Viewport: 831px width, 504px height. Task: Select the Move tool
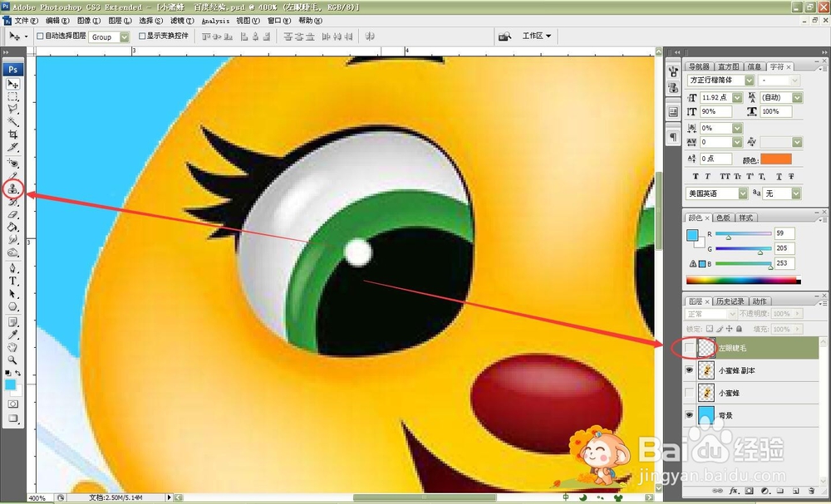coord(12,86)
